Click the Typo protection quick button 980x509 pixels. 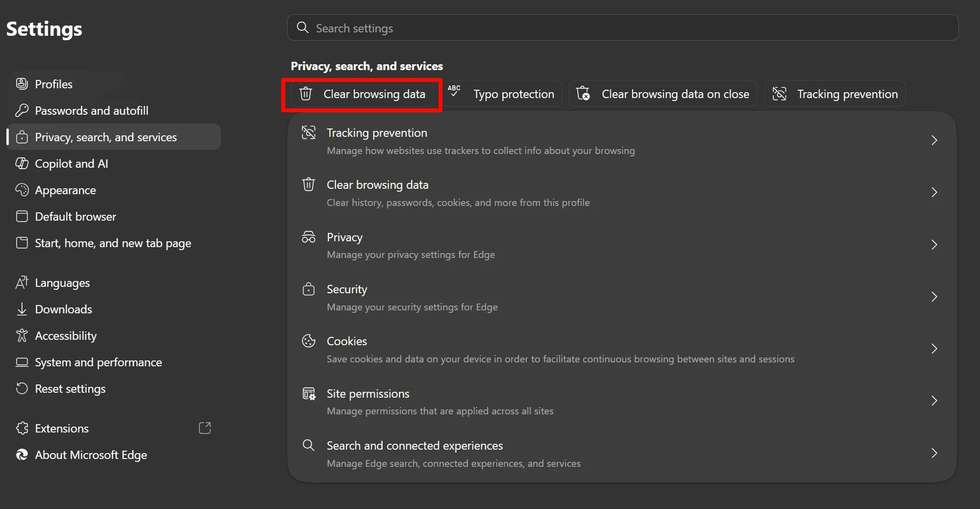point(501,94)
